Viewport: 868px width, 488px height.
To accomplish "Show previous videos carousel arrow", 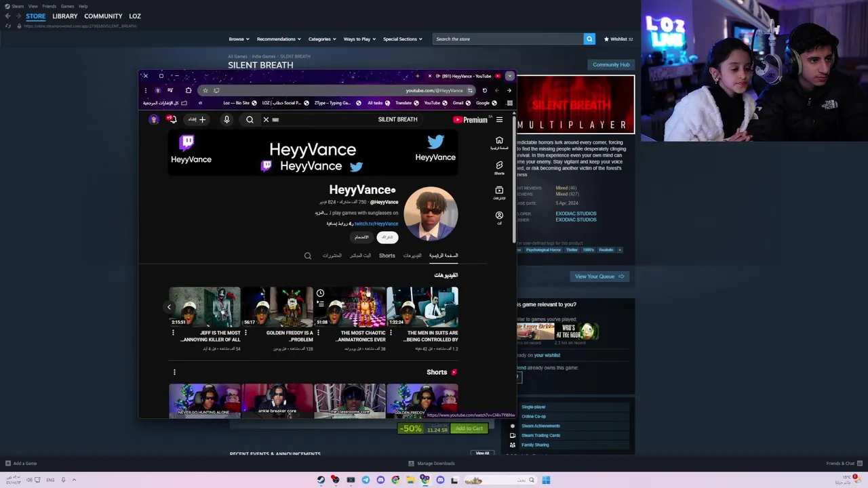I will (170, 307).
